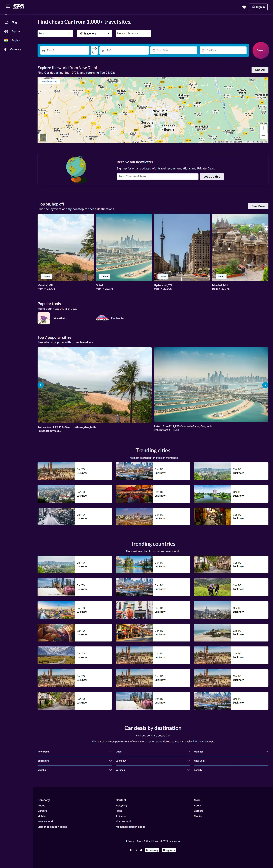Viewport: 273px width, 868px height.
Task: Click the Twitter icon in the footer
Action: [141, 850]
